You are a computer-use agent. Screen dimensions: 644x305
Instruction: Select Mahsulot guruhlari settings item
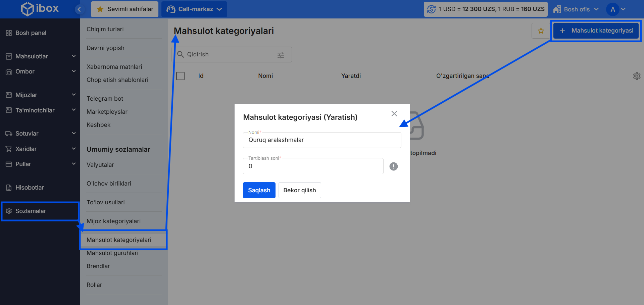pos(112,253)
